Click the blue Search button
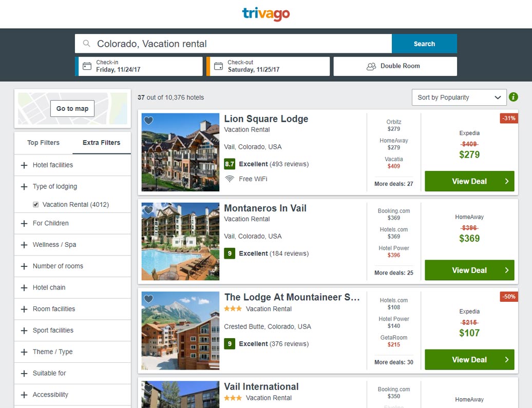Viewport: 532px width, 408px height. [424, 44]
